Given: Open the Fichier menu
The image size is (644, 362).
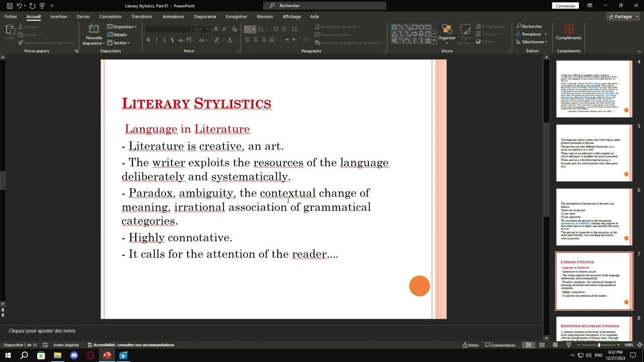Looking at the screenshot, I should (11, 17).
